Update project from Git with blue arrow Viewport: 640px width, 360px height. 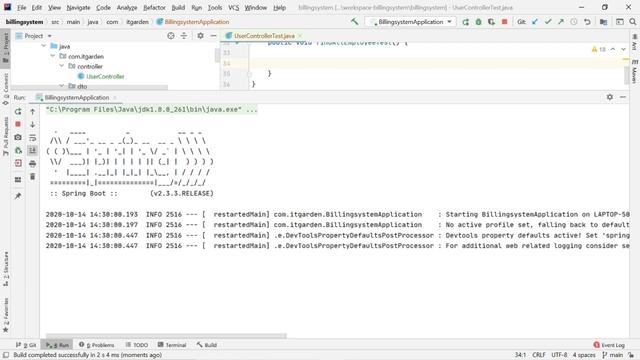pyautogui.click(x=535, y=22)
